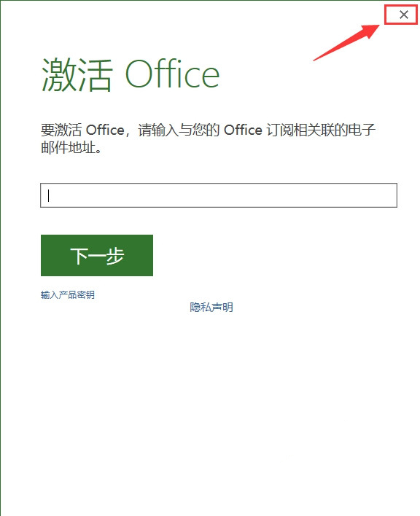The height and width of the screenshot is (516, 420).
Task: Close the 激活 Office dialog
Action: coord(403,15)
